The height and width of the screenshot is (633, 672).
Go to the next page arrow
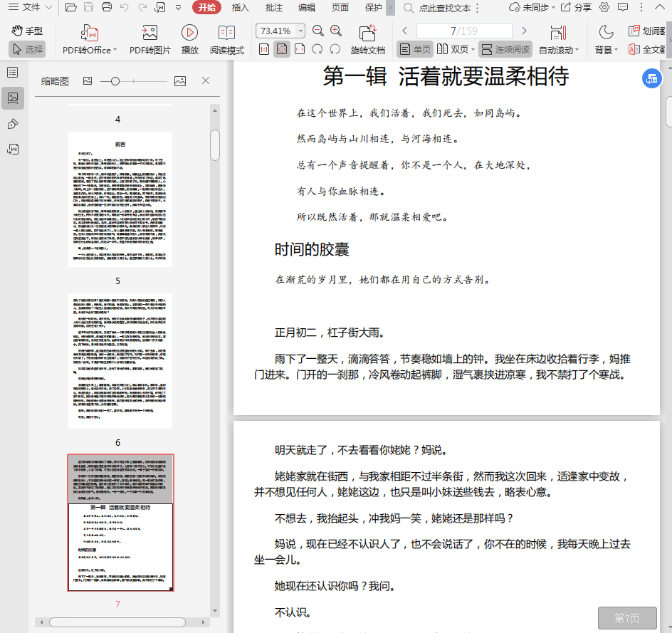click(x=524, y=31)
